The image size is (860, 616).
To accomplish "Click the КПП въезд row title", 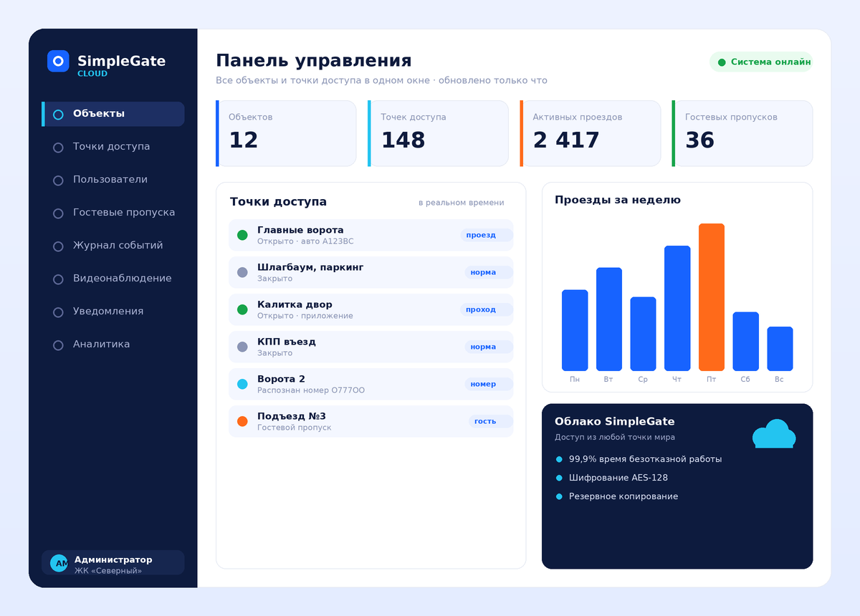I will [x=287, y=342].
